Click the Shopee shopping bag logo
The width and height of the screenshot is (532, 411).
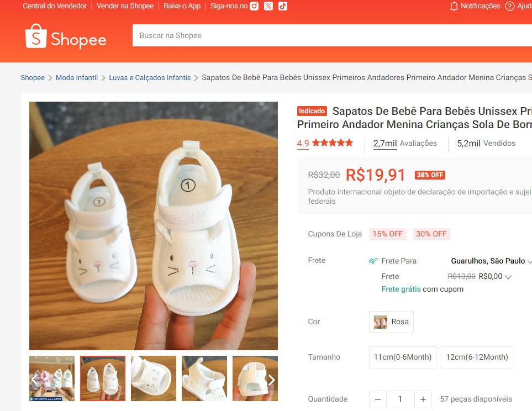point(36,36)
